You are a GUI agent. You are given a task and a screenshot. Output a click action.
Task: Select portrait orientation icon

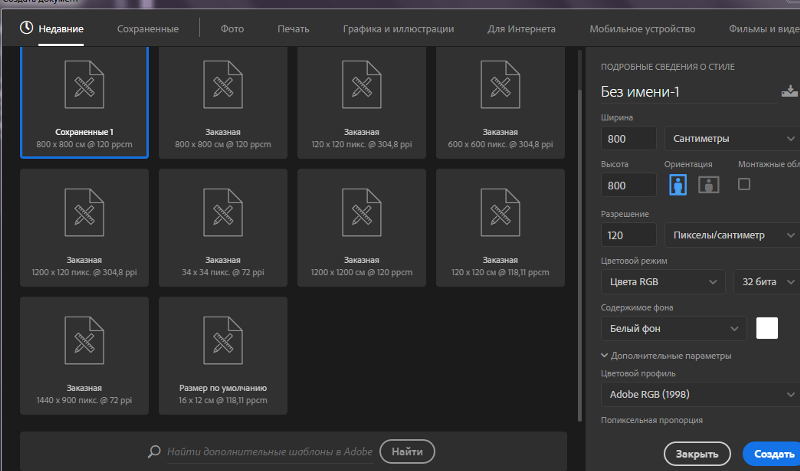(678, 185)
